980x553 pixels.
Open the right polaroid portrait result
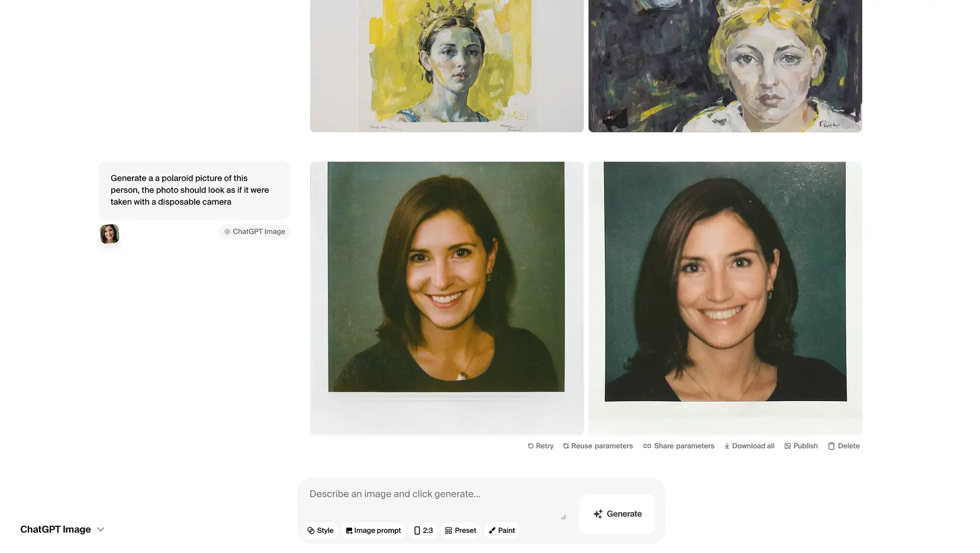(x=725, y=298)
